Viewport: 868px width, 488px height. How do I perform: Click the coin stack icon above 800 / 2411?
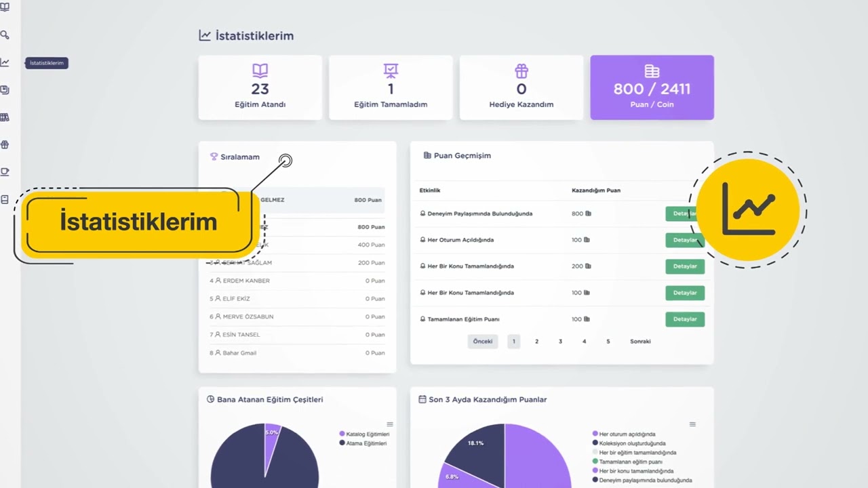tap(652, 71)
